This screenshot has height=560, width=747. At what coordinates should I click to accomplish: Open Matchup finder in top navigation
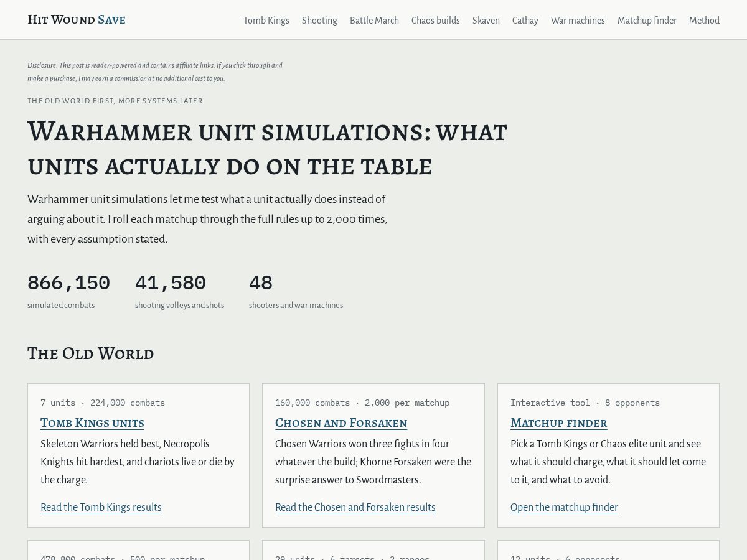[x=647, y=21]
